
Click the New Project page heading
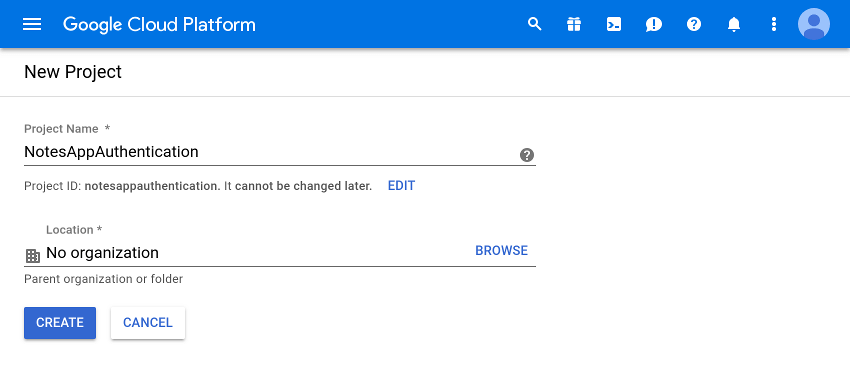pos(73,72)
